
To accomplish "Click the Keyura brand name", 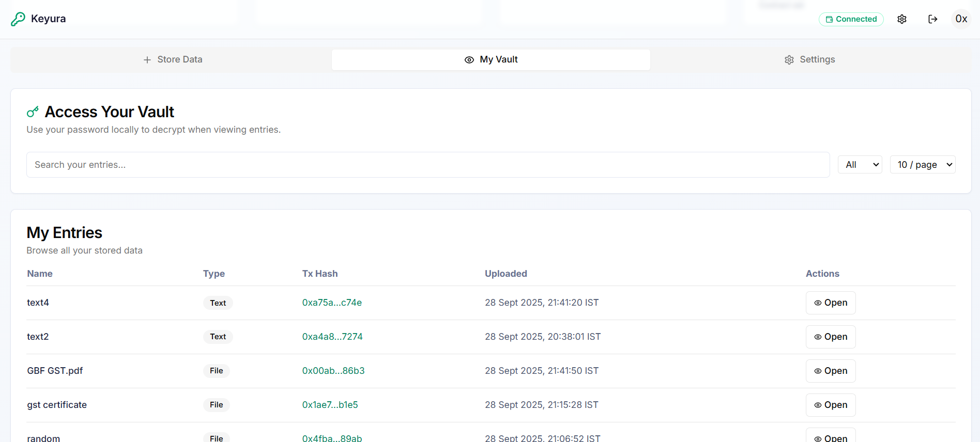I will pyautogui.click(x=49, y=19).
